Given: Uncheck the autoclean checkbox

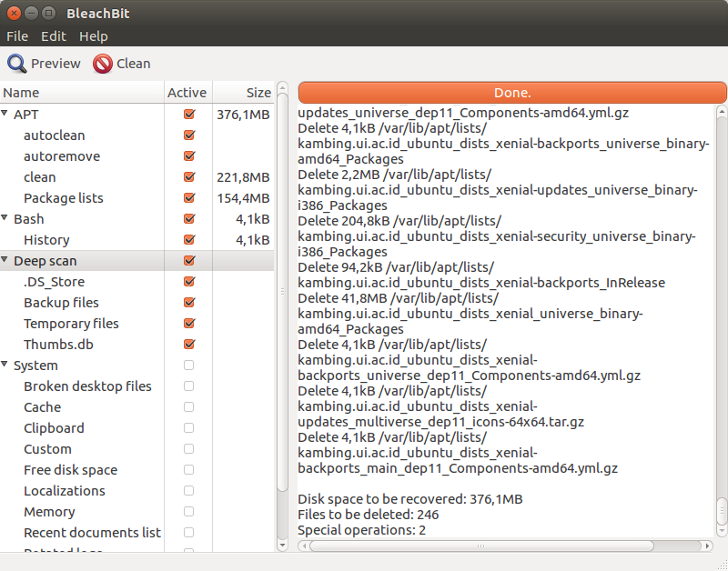Looking at the screenshot, I should pyautogui.click(x=189, y=135).
